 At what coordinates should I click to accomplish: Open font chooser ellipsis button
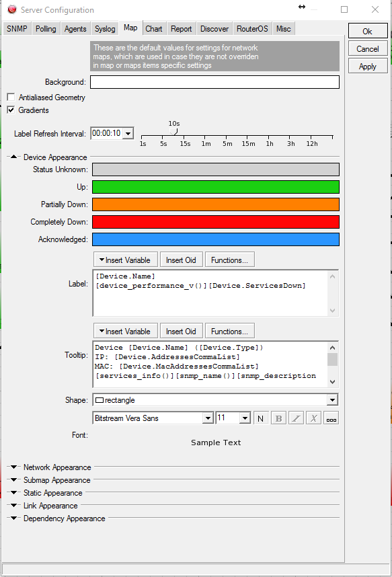click(331, 418)
